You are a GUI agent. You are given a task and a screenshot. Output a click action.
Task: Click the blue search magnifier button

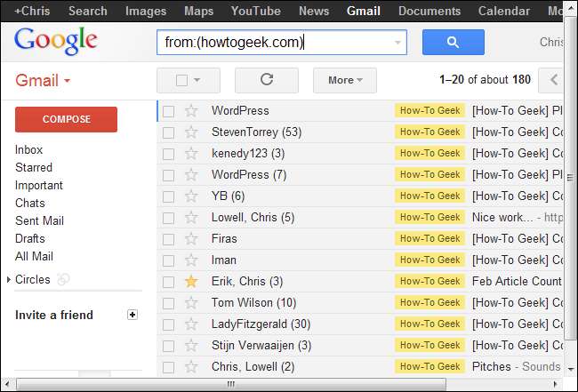pos(453,43)
